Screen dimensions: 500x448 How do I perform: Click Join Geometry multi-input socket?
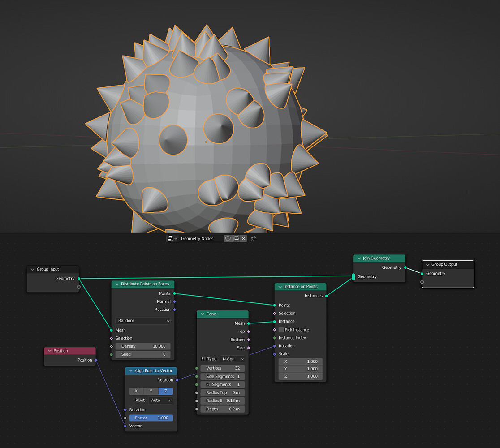pos(353,277)
